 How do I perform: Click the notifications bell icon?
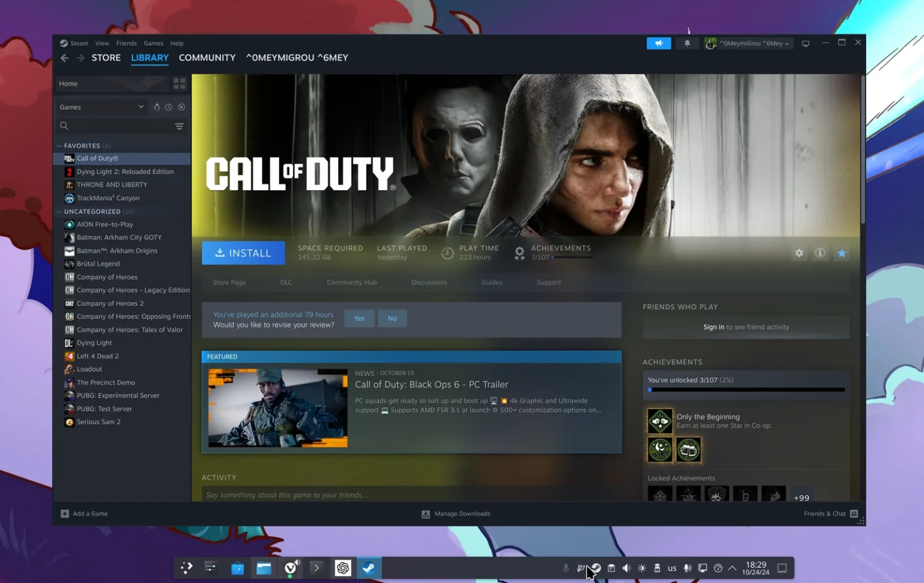click(687, 43)
